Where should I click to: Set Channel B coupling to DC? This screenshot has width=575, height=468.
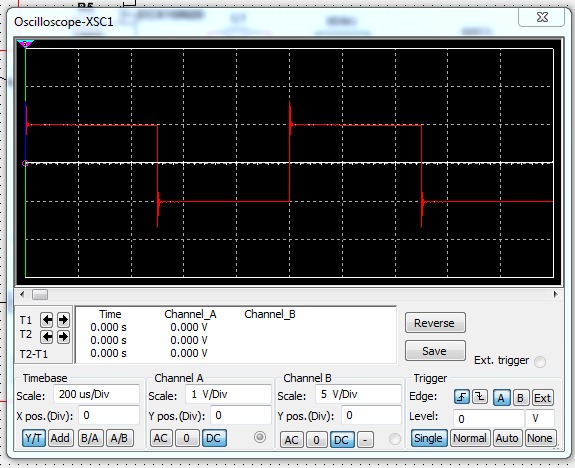342,440
